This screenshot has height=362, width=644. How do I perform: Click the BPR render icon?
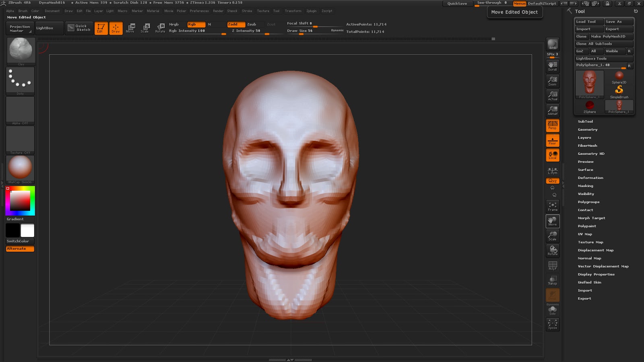pyautogui.click(x=552, y=44)
